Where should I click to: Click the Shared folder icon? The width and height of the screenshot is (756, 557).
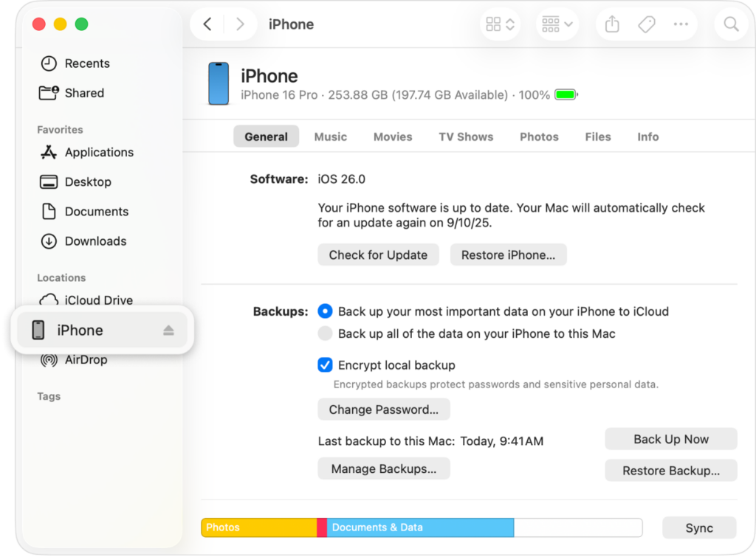point(49,92)
